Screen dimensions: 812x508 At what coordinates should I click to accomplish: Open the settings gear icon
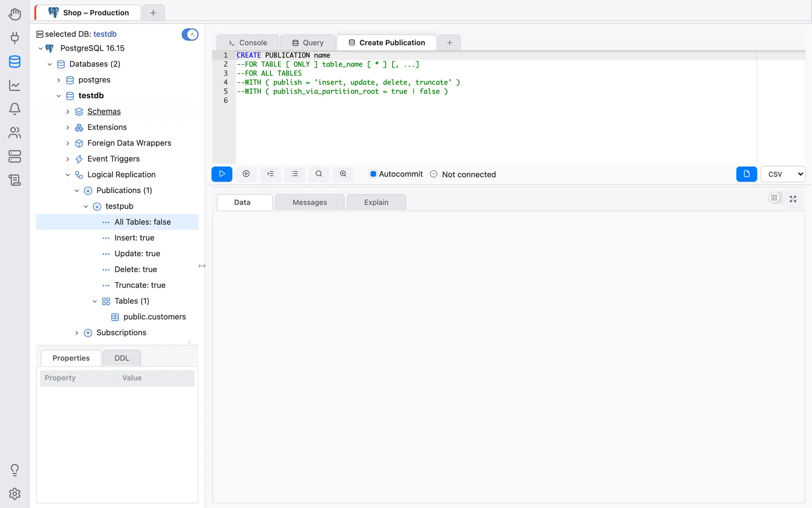pyautogui.click(x=14, y=494)
